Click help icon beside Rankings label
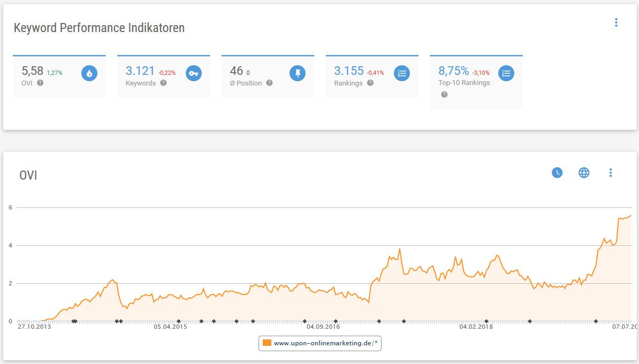The width and height of the screenshot is (639, 364). coord(370,83)
